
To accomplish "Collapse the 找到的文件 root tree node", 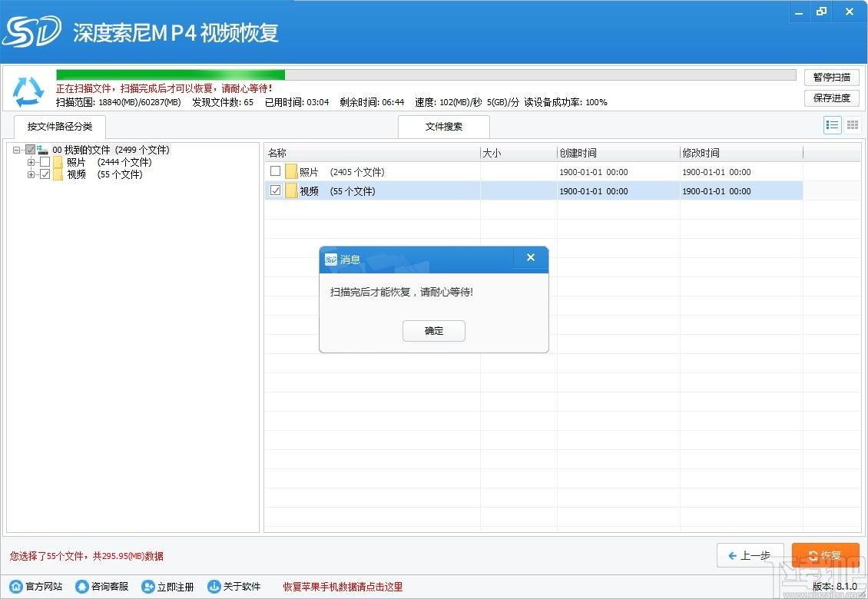I will point(17,150).
